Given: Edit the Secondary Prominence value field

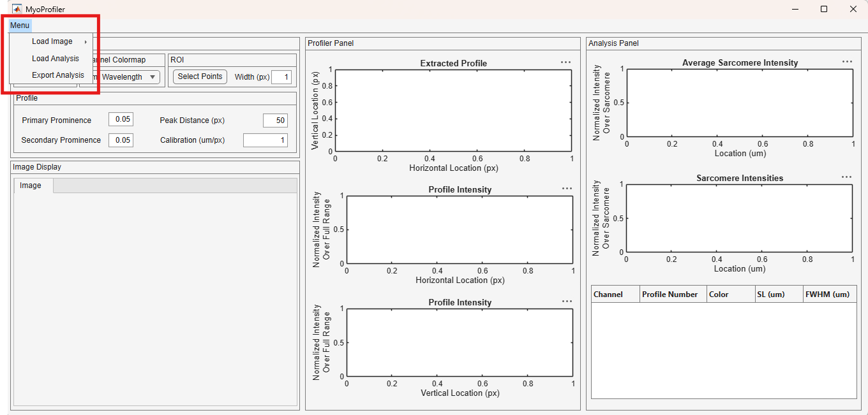Looking at the screenshot, I should tap(121, 140).
